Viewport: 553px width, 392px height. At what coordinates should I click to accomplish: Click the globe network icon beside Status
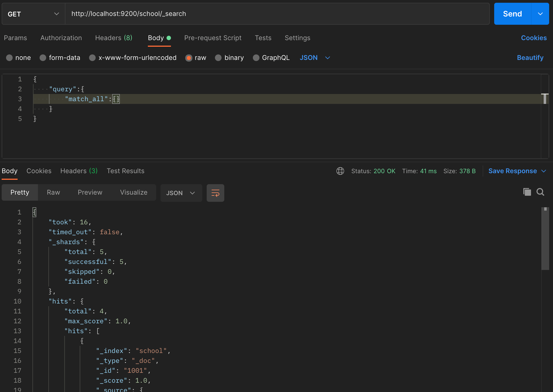coord(340,171)
